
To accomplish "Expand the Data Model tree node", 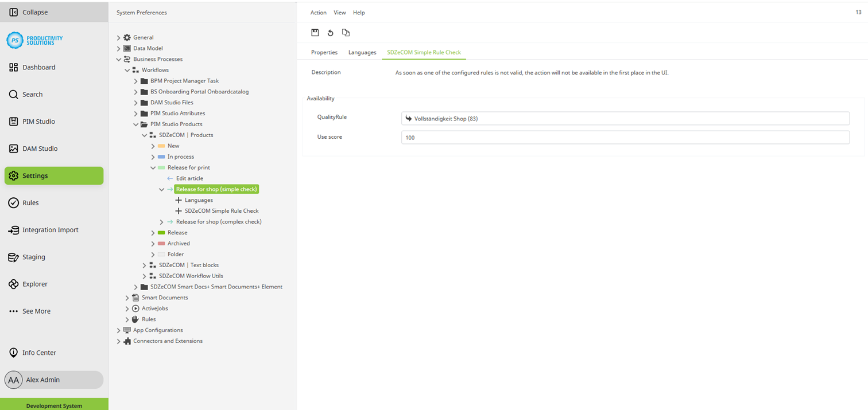I will [119, 49].
